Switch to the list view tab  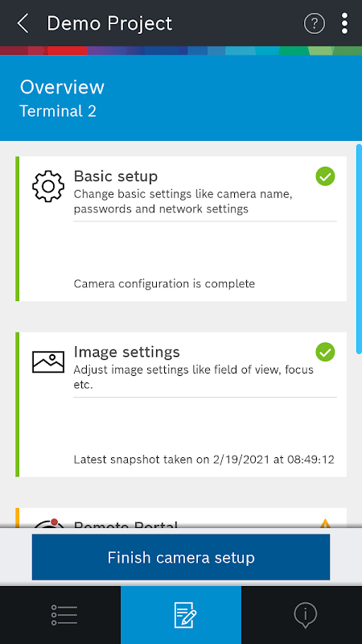(64, 615)
